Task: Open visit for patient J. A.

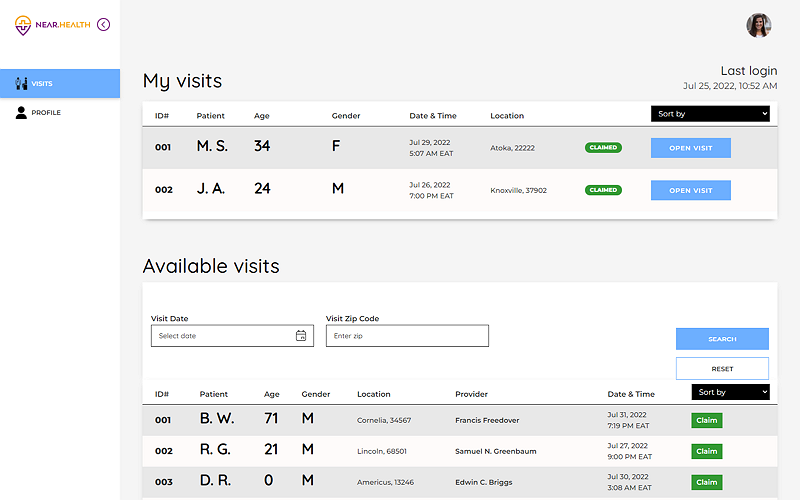Action: pos(690,190)
